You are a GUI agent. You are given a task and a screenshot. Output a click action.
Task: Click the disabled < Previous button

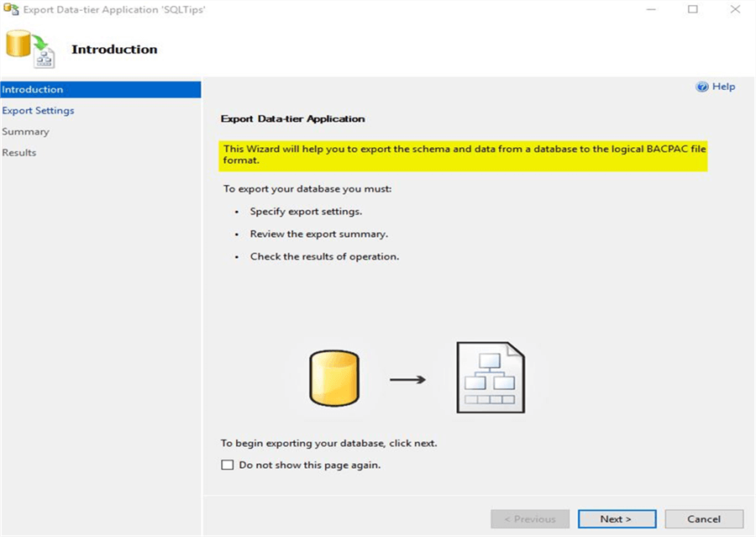pos(530,519)
